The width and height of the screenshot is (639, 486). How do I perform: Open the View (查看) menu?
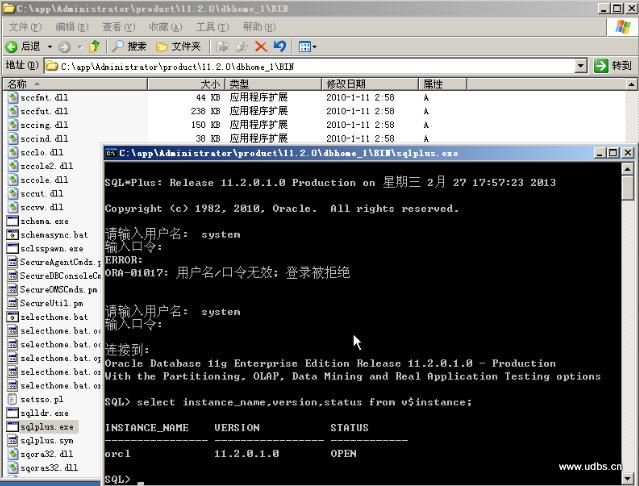[x=119, y=27]
